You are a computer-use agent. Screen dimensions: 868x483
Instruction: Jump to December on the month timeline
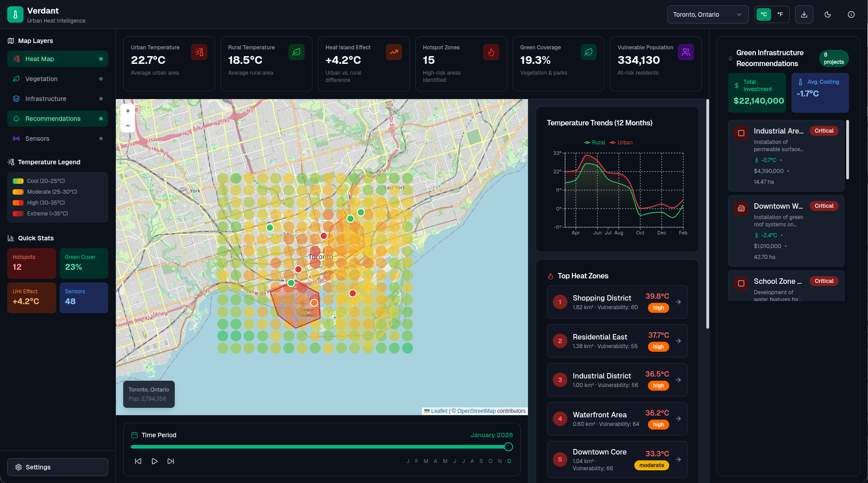509,461
